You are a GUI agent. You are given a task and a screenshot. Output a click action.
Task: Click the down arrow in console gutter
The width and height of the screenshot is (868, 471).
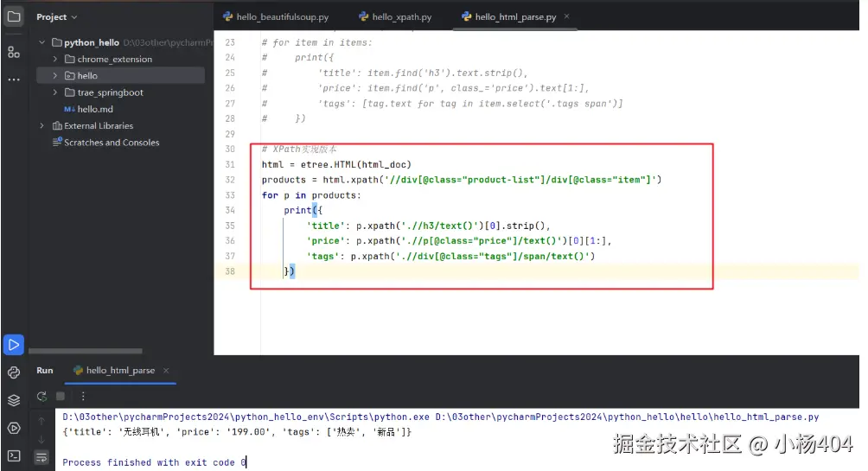click(x=41, y=439)
